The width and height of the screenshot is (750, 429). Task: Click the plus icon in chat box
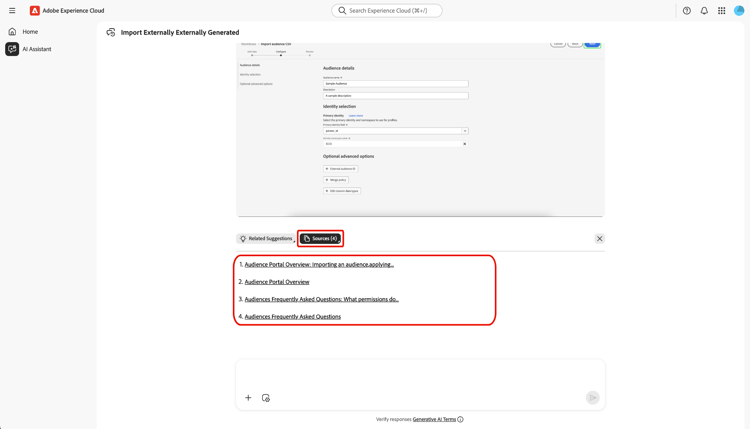[248, 397]
